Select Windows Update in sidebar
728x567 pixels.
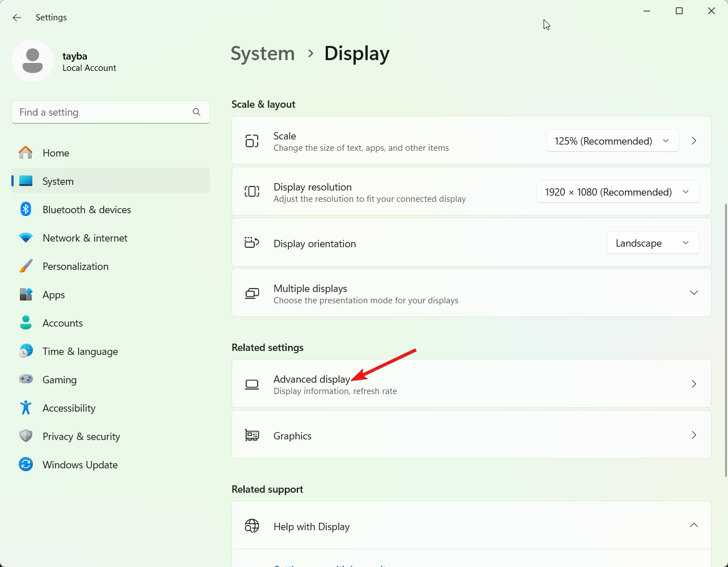[111, 464]
